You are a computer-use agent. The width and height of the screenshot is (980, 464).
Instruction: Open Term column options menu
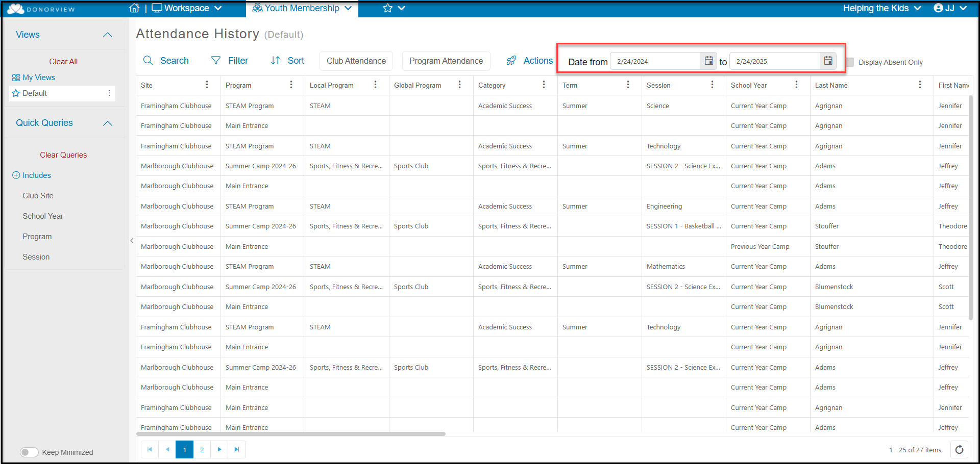point(628,85)
